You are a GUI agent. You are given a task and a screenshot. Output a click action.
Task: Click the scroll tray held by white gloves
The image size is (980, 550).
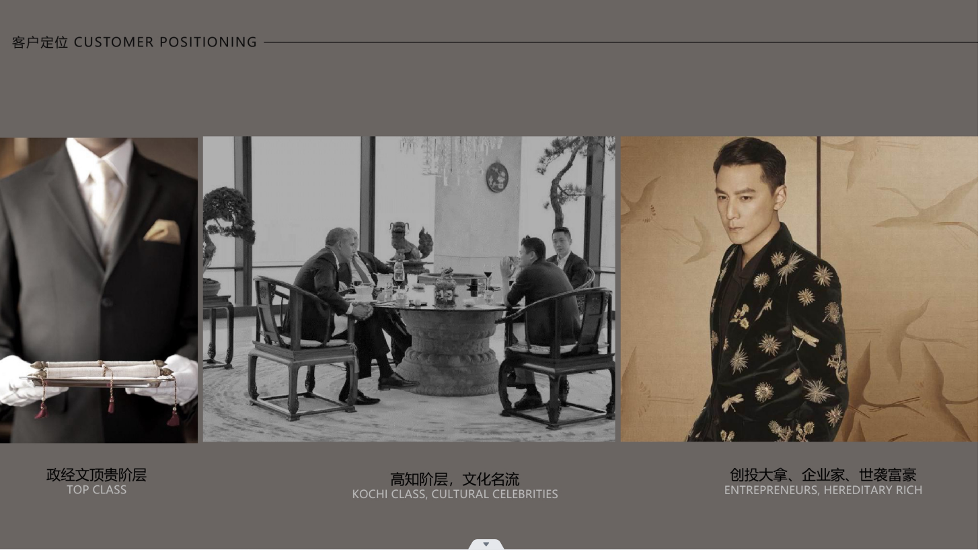click(x=101, y=374)
